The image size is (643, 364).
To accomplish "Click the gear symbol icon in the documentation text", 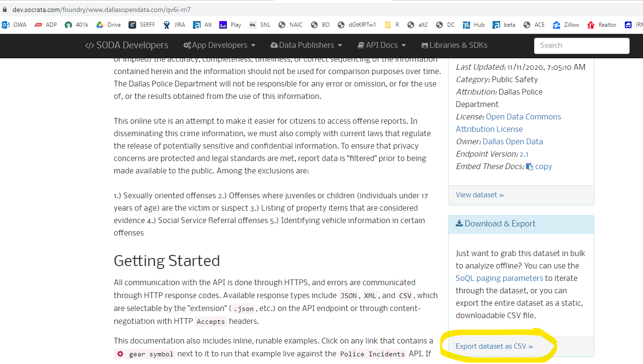I will [x=120, y=353].
